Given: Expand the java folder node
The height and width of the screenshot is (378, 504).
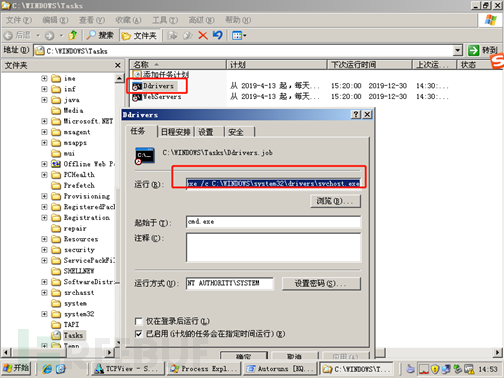Looking at the screenshot, I should tap(44, 100).
